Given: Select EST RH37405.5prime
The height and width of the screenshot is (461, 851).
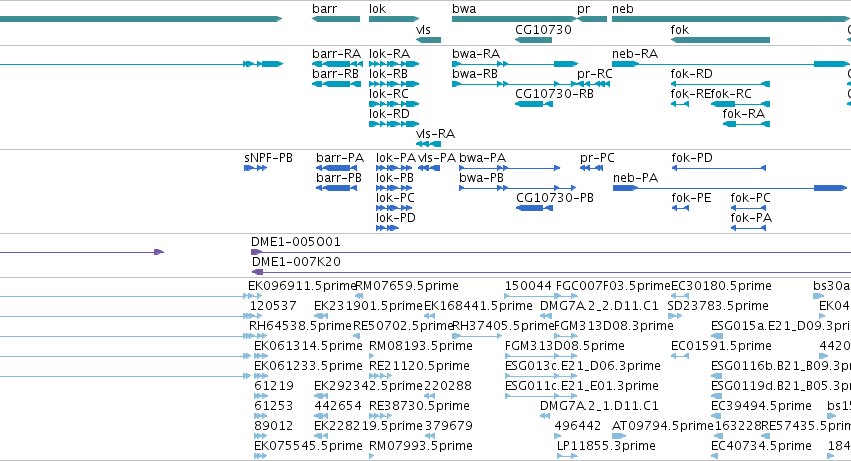Looking at the screenshot, I should pyautogui.click(x=504, y=326).
